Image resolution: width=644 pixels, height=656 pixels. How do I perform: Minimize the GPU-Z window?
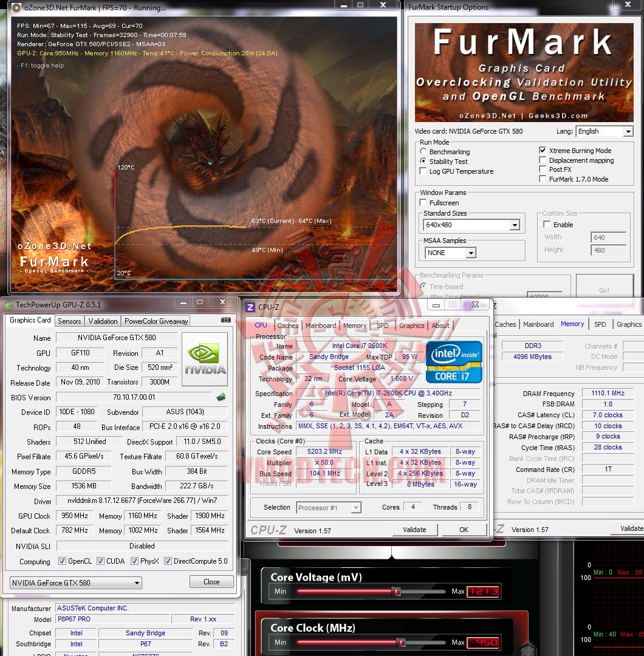pos(183,302)
